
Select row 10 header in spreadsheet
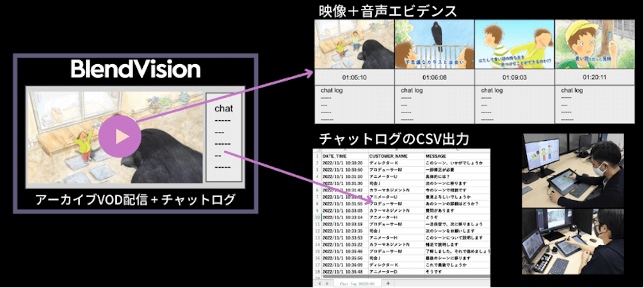[x=318, y=217]
